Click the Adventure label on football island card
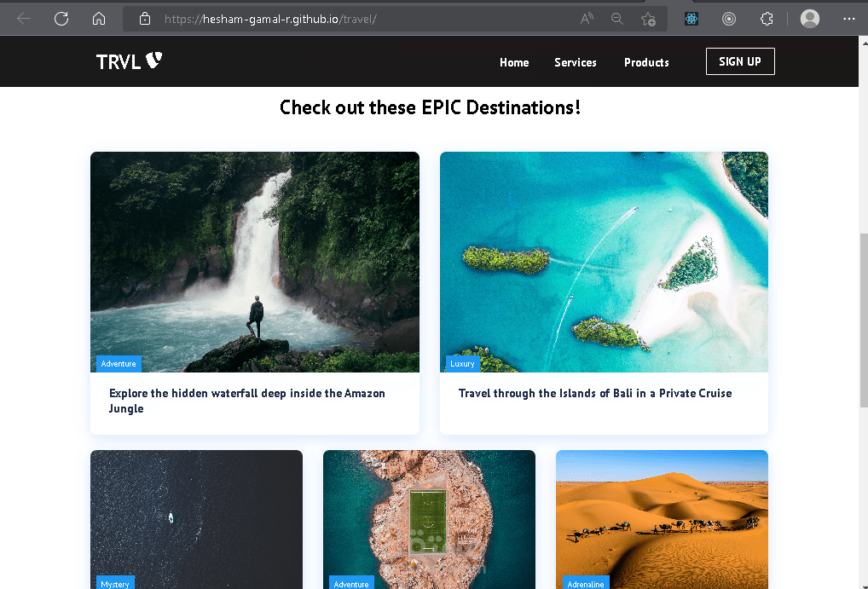The width and height of the screenshot is (868, 589). [x=351, y=583]
